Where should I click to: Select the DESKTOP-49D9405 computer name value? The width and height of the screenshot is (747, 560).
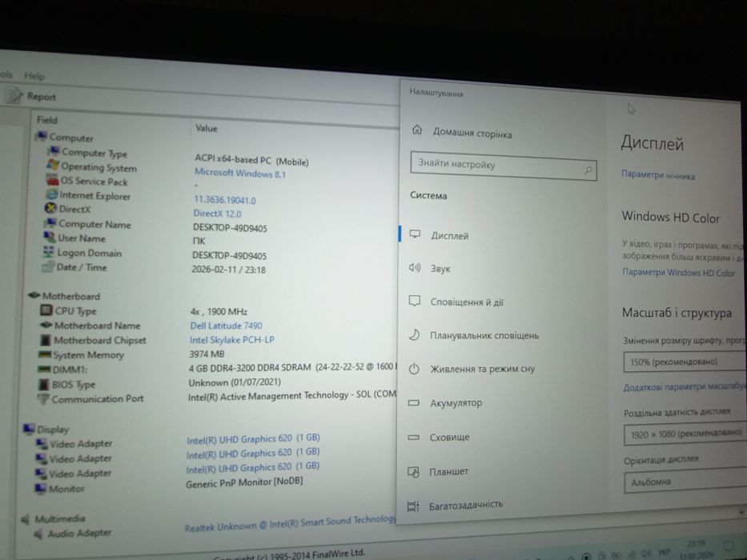click(x=230, y=228)
